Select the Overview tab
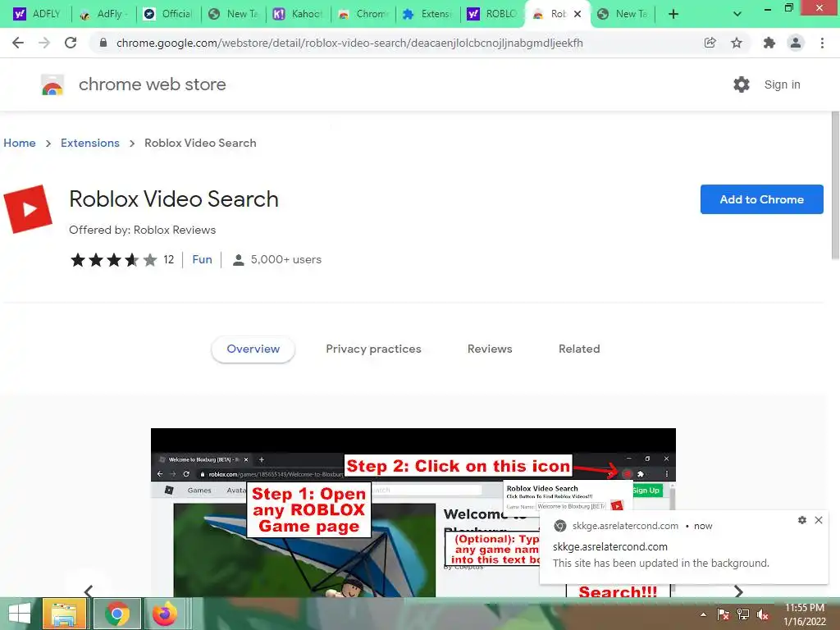 (x=253, y=349)
